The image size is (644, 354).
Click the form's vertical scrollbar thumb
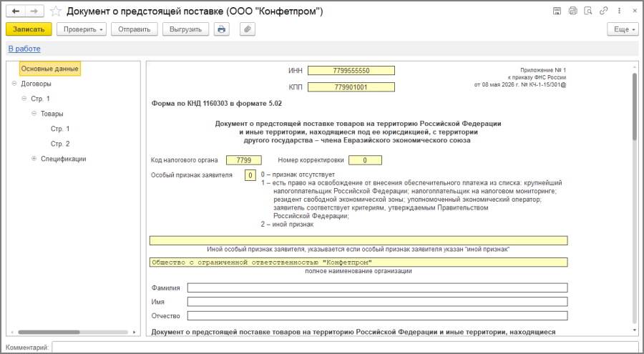(635, 107)
